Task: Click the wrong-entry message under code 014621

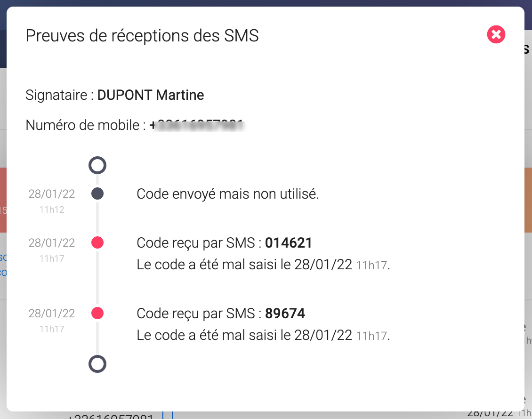Action: point(264,265)
